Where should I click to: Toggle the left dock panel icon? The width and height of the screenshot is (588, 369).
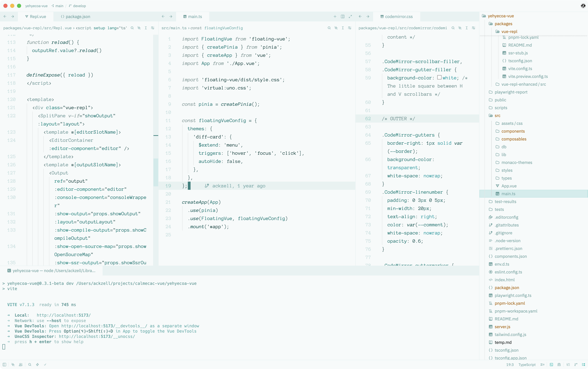tap(4, 365)
